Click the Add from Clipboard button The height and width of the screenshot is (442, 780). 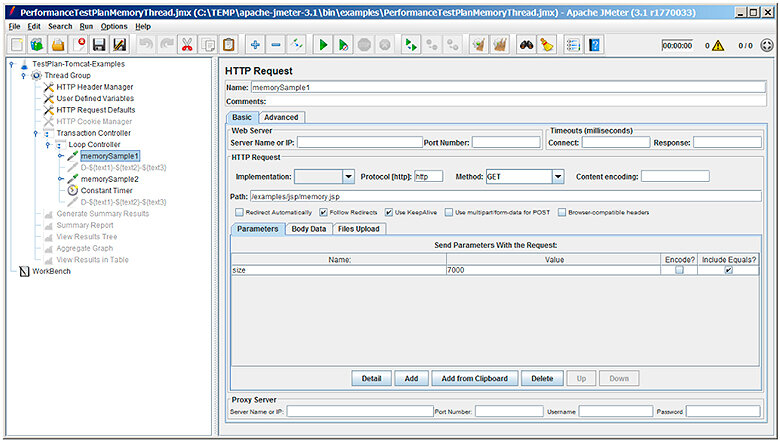[x=475, y=378]
